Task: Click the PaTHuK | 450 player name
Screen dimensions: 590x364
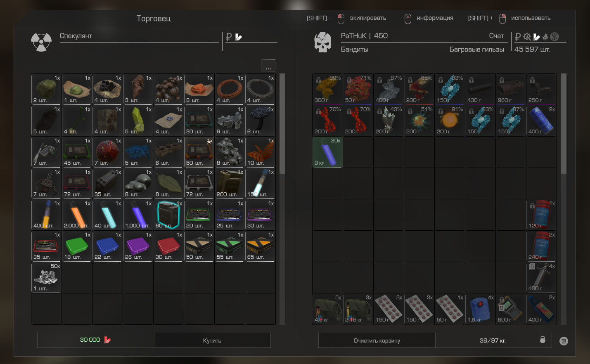Action: click(364, 36)
